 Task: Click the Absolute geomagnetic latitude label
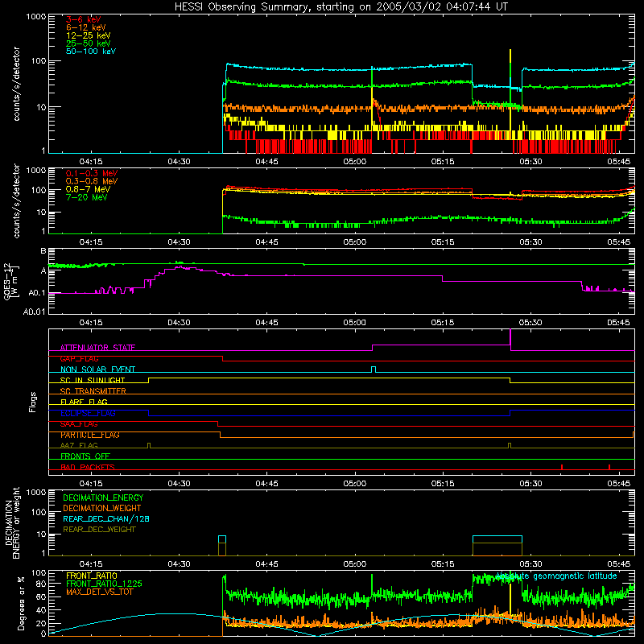coord(556,576)
